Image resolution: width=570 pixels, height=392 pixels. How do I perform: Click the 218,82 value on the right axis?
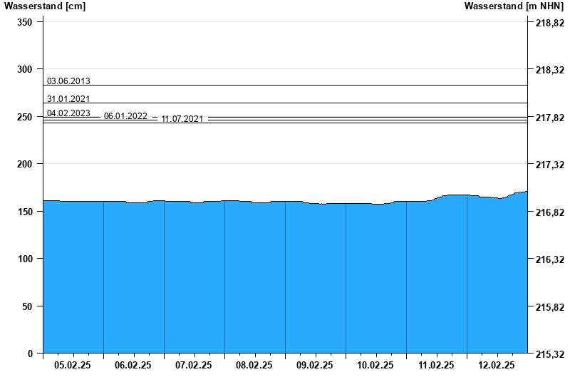549,23
